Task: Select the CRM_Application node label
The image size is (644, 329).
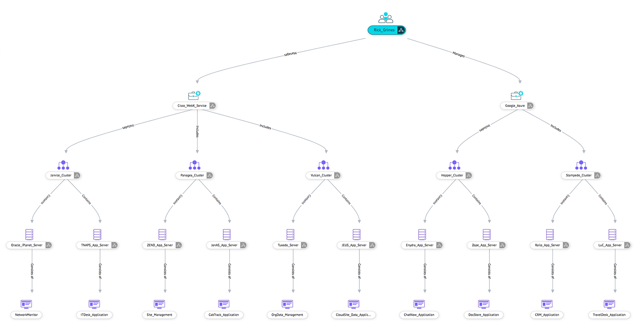Action: coord(547,315)
